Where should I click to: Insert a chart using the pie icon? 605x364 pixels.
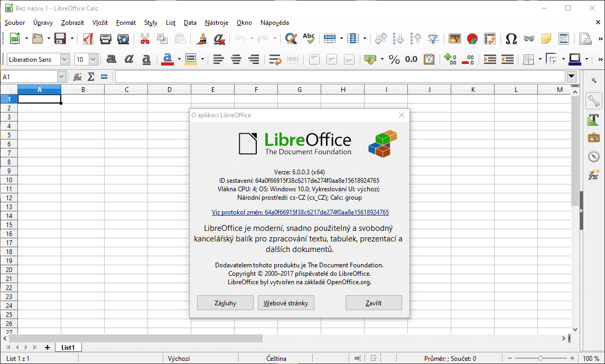(472, 39)
